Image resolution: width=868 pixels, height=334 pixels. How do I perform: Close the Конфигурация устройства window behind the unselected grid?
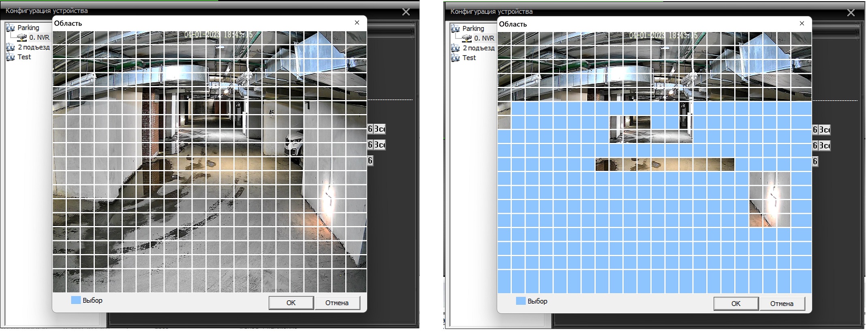tap(406, 12)
